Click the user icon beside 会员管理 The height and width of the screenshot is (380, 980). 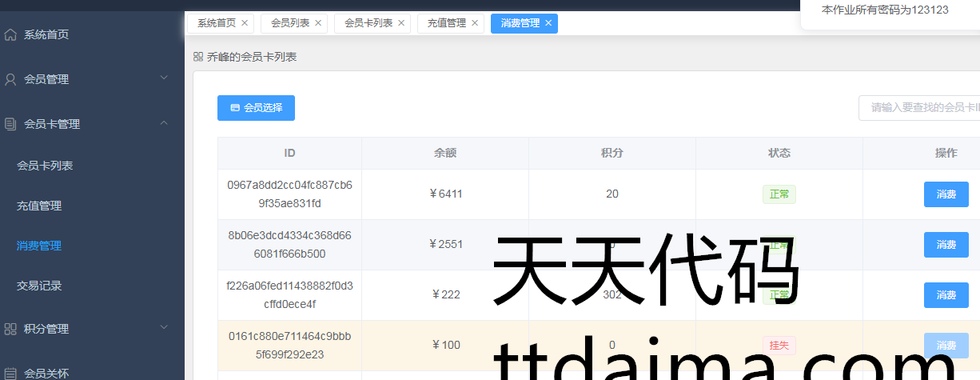click(10, 79)
